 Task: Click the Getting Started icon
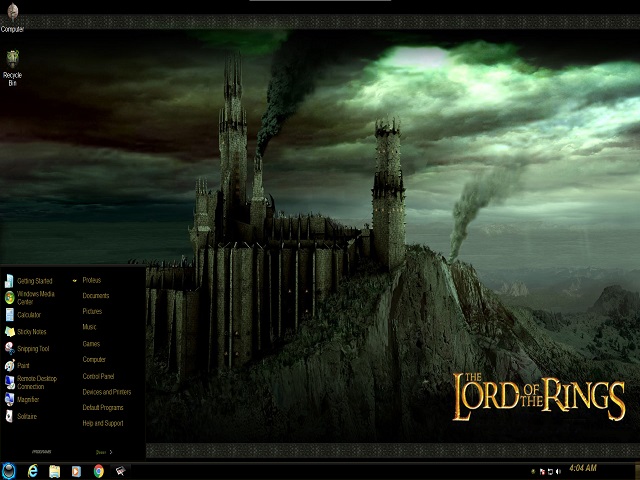pyautogui.click(x=9, y=281)
